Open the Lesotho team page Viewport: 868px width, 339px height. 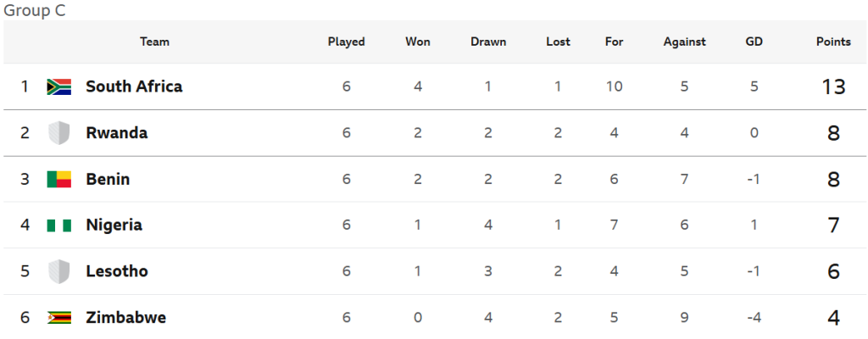117,271
